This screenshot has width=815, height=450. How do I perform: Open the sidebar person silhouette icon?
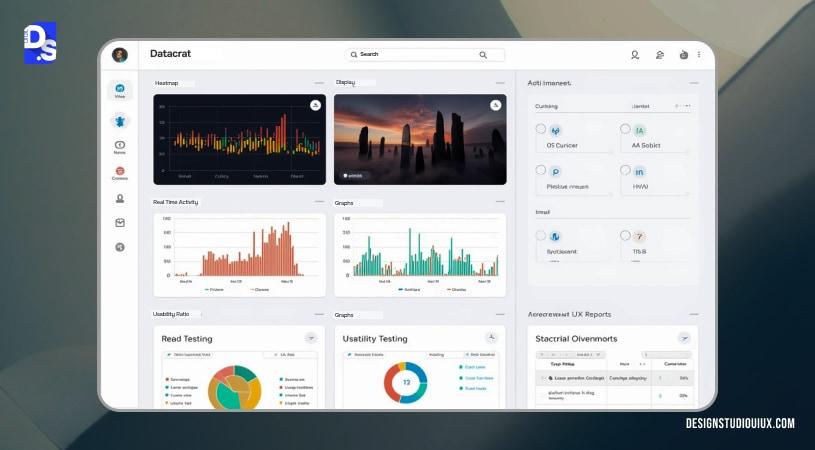(x=120, y=198)
